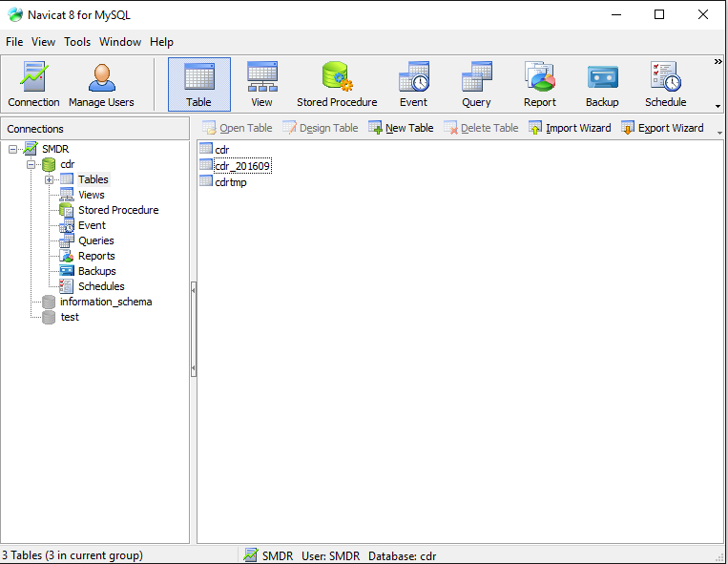Select Queries node in tree
Image resolution: width=728 pixels, height=564 pixels.
tap(96, 240)
